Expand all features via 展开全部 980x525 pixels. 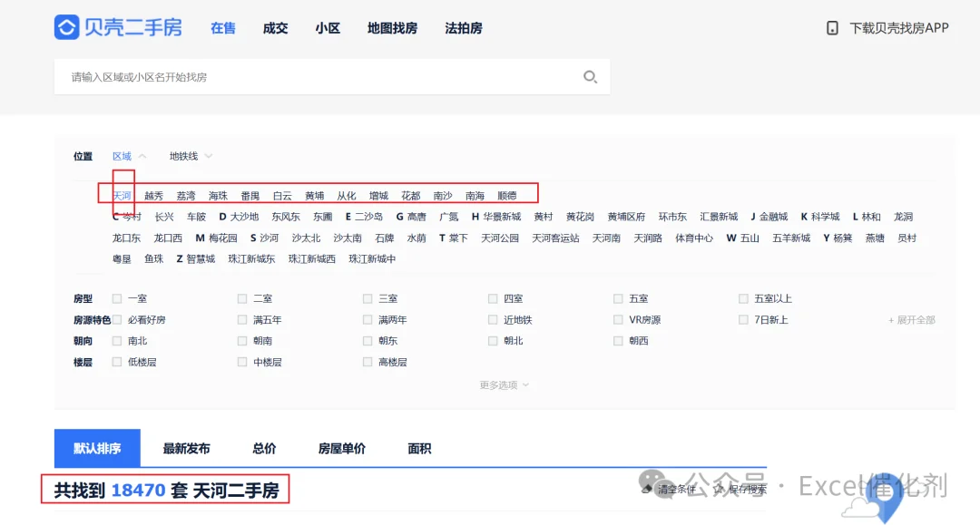tap(911, 319)
